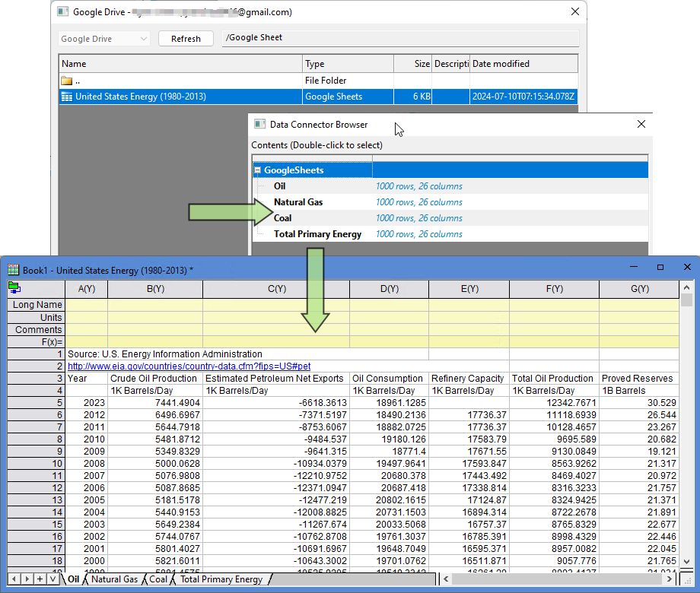Click the 'Estimated Petroleum Net Exports' cell
700x593 pixels.
tap(276, 379)
